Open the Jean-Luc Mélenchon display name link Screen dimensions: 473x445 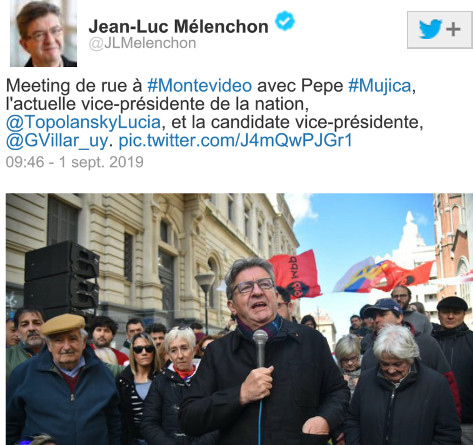pos(178,26)
